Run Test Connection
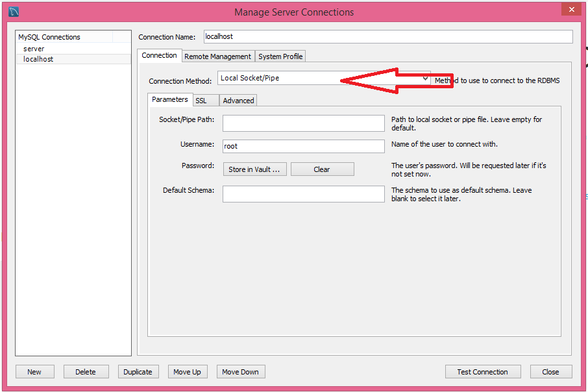The image size is (588, 392). [x=483, y=371]
